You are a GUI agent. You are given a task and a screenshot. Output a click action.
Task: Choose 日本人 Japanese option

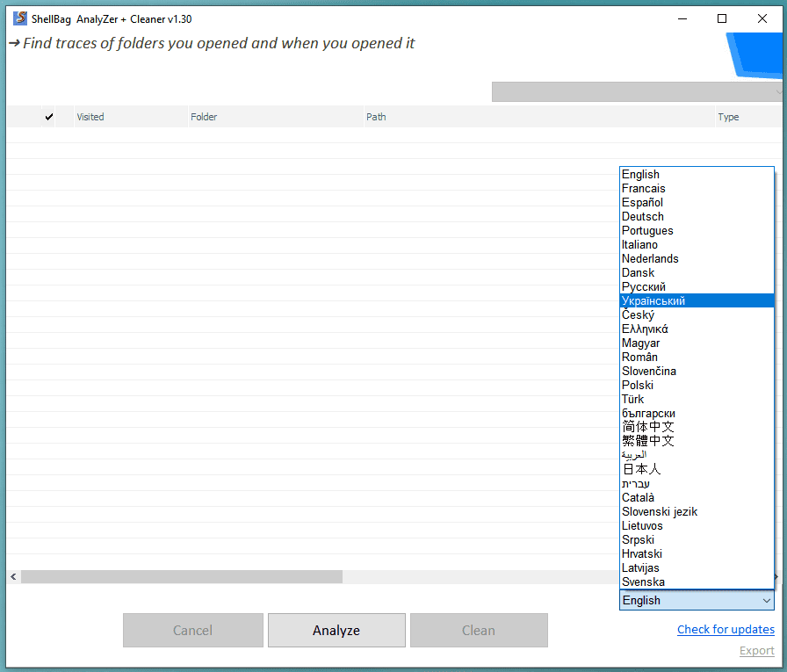697,469
